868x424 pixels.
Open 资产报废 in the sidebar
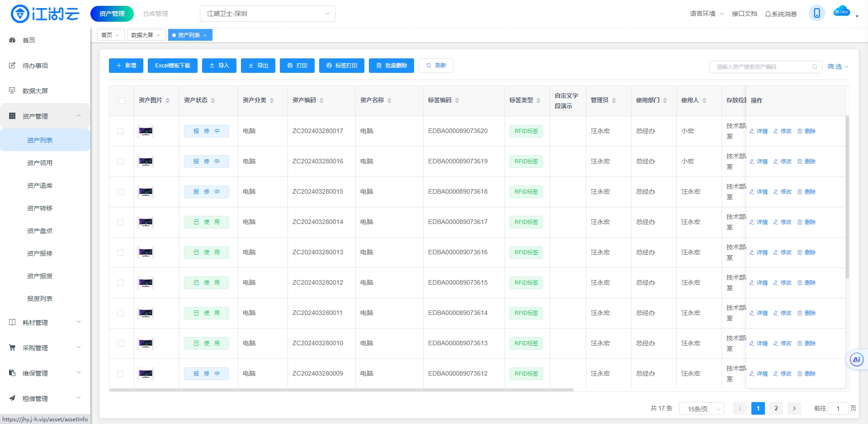(40, 276)
